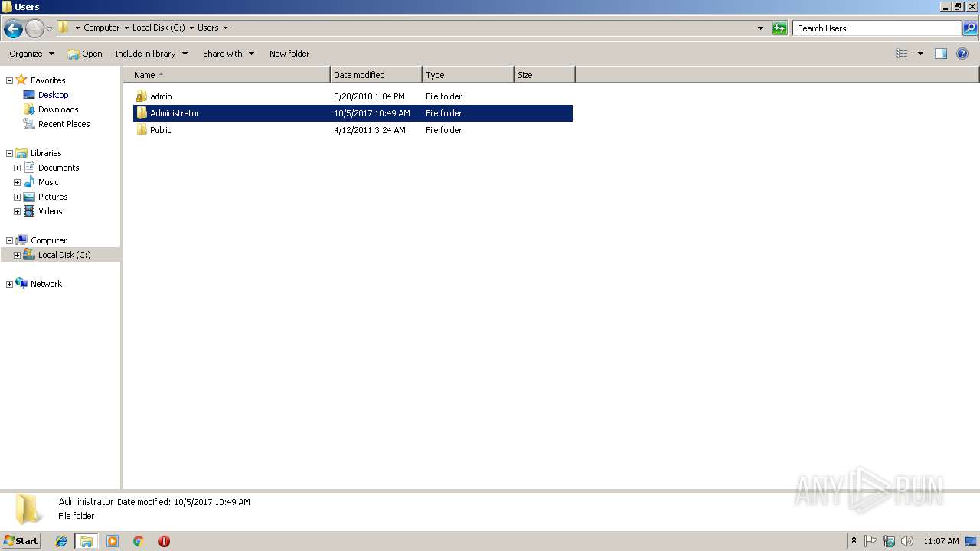This screenshot has width=980, height=551.
Task: Select Local Disk (C:) in navigation pane
Action: click(x=64, y=255)
